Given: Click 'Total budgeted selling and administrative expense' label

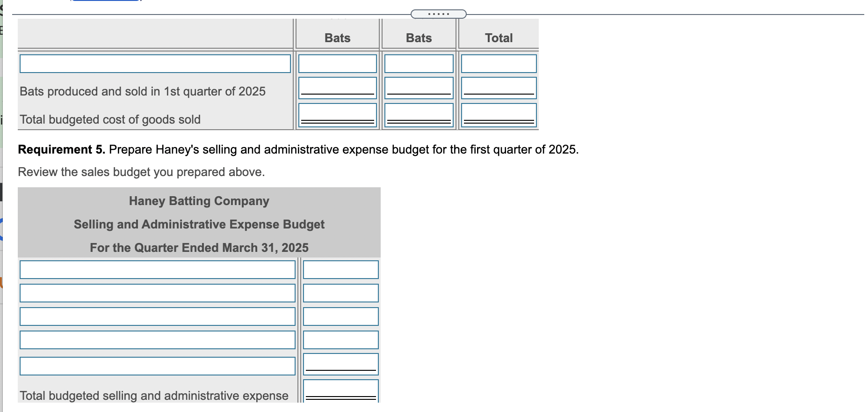Looking at the screenshot, I should (154, 396).
